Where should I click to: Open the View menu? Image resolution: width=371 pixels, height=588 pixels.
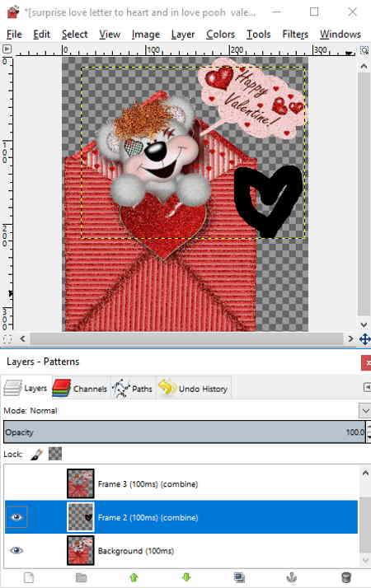coord(110,35)
